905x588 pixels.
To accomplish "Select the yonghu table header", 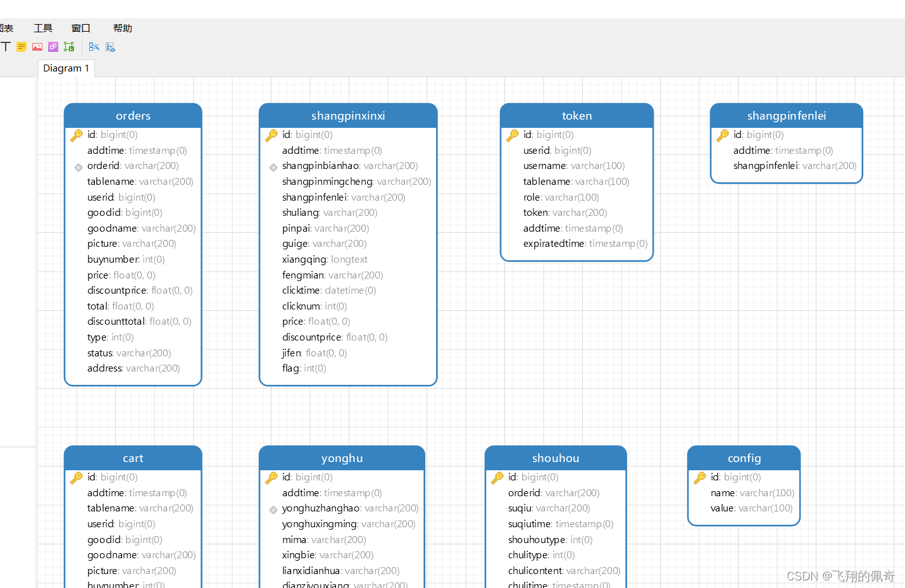I will [342, 458].
